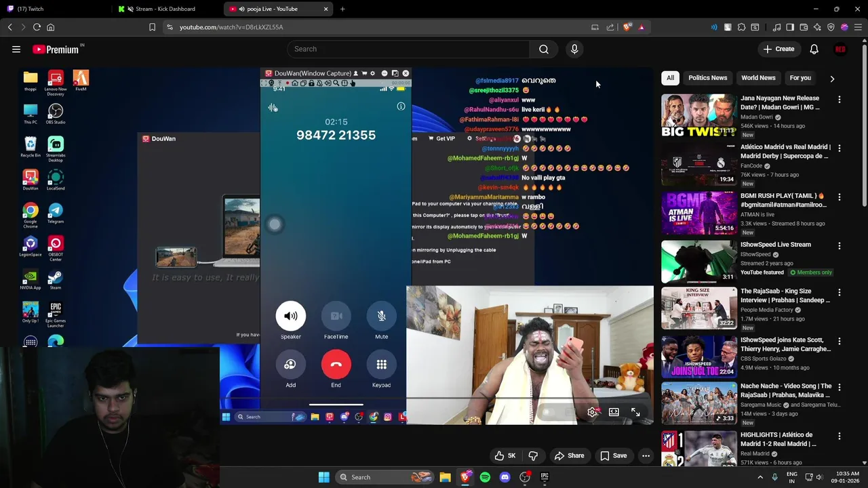868x488 pixels.
Task: Start voice search with the microphone
Action: pos(574,49)
